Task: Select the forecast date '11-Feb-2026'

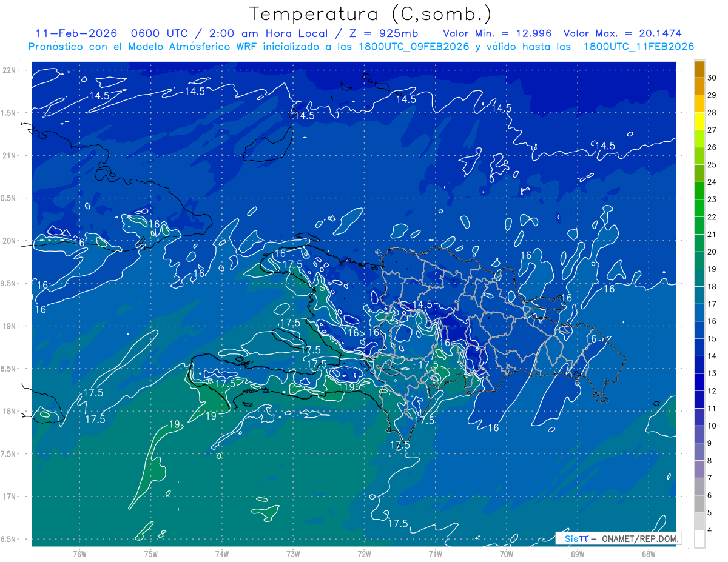Action: click(x=76, y=33)
